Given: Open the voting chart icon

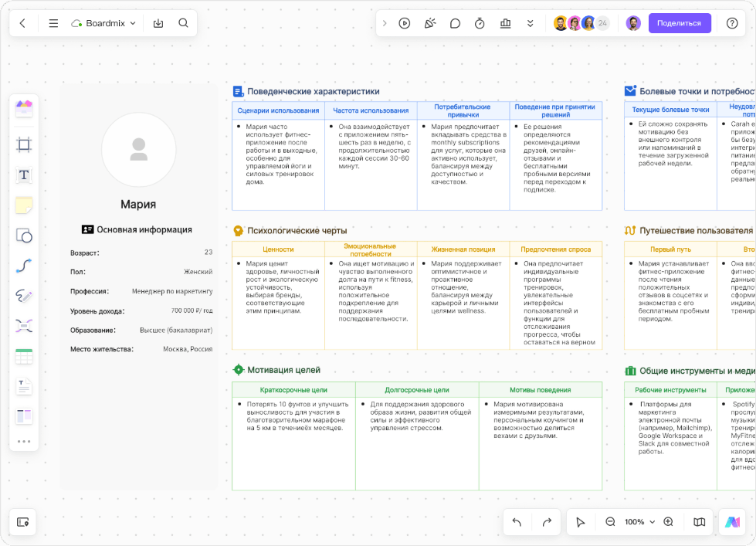Looking at the screenshot, I should [x=505, y=23].
